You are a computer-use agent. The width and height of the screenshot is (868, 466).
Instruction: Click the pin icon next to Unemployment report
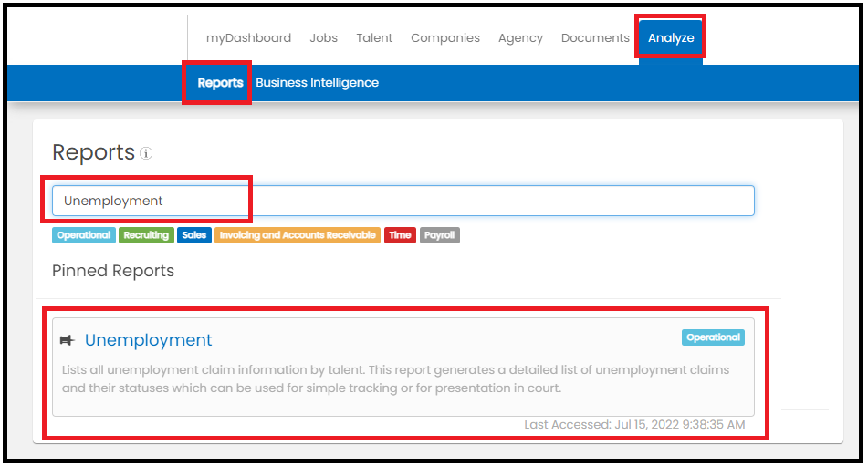click(x=67, y=340)
